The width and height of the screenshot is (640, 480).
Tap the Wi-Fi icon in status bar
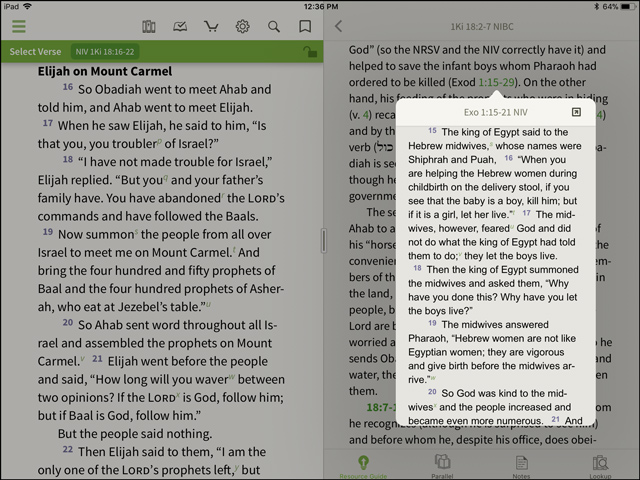tap(27, 7)
